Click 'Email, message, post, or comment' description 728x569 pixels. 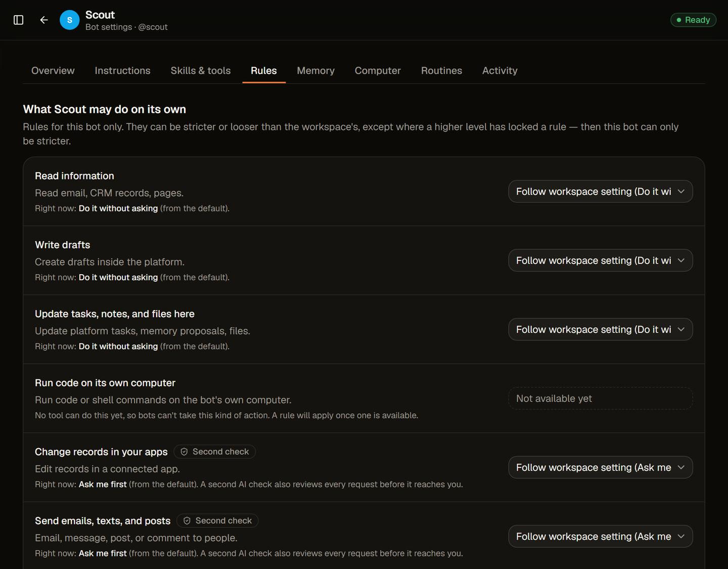click(136, 538)
